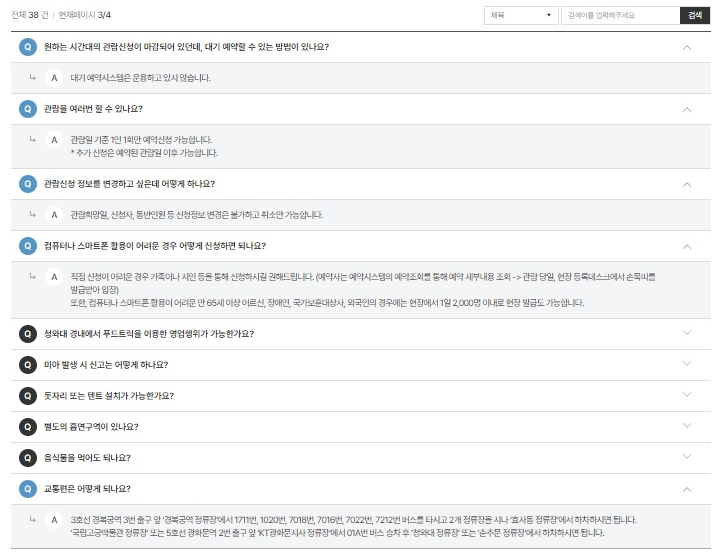Click the '전체 38 건' total count text
This screenshot has height=558, width=722.
click(x=29, y=15)
